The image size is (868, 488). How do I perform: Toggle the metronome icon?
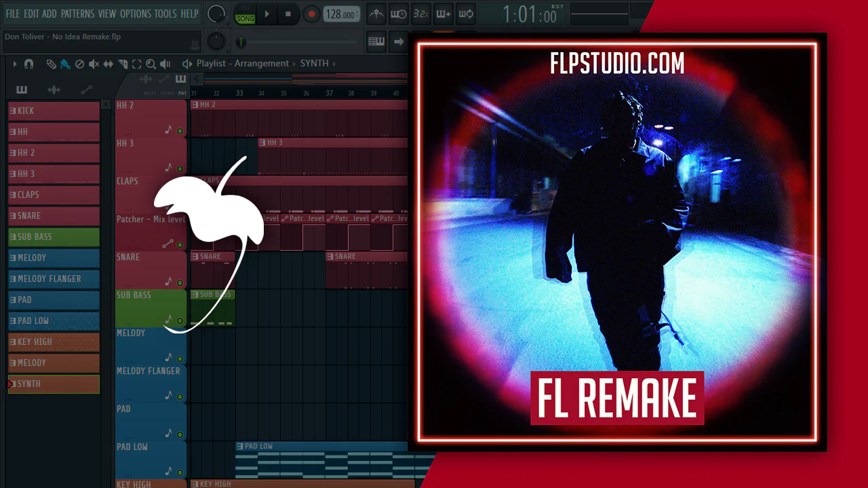click(376, 14)
